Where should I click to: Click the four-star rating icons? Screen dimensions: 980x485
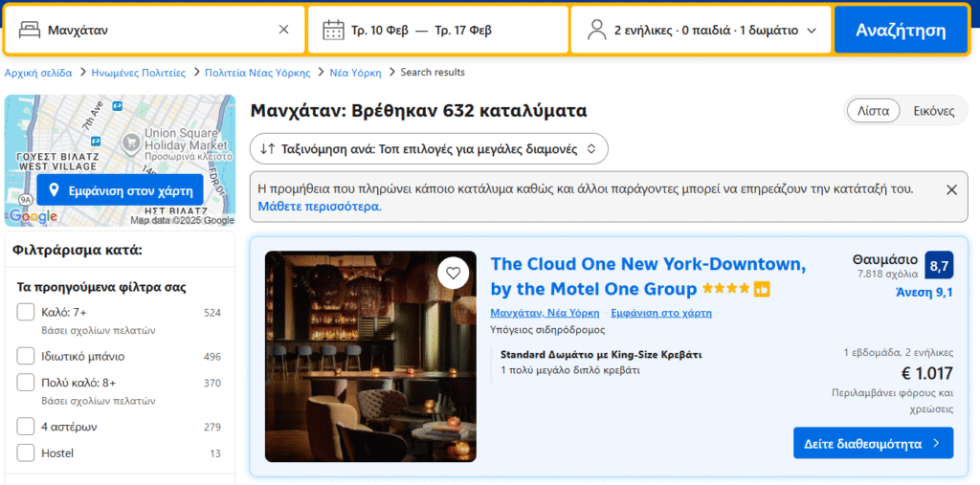click(725, 289)
